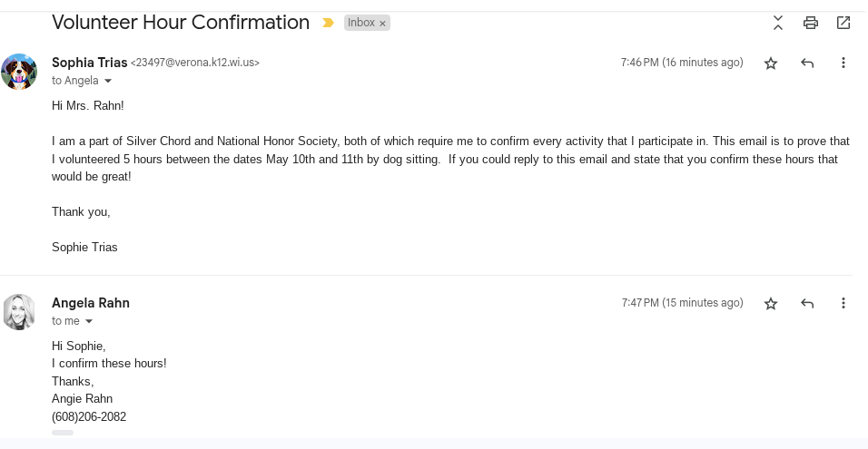Click sender name Angela Rahn
The height and width of the screenshot is (449, 868).
91,303
